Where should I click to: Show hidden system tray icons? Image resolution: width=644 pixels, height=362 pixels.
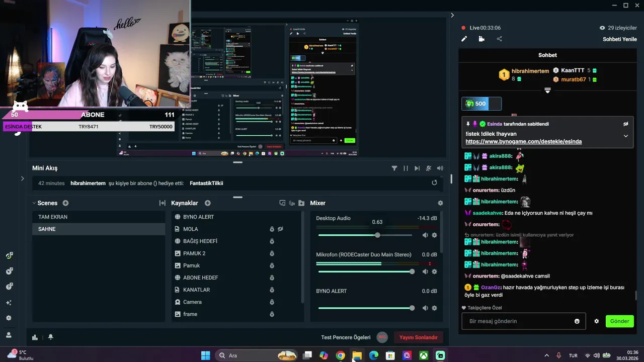click(x=547, y=355)
